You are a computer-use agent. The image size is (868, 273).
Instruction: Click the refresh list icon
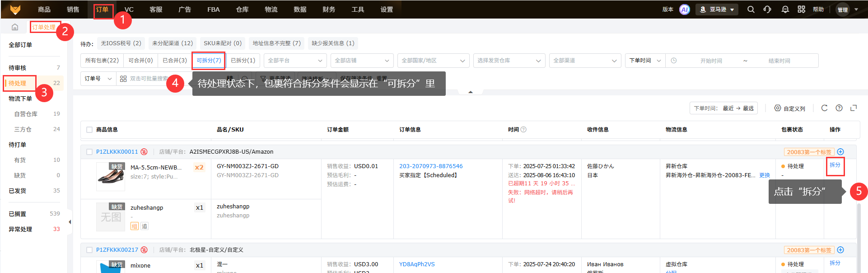click(824, 108)
